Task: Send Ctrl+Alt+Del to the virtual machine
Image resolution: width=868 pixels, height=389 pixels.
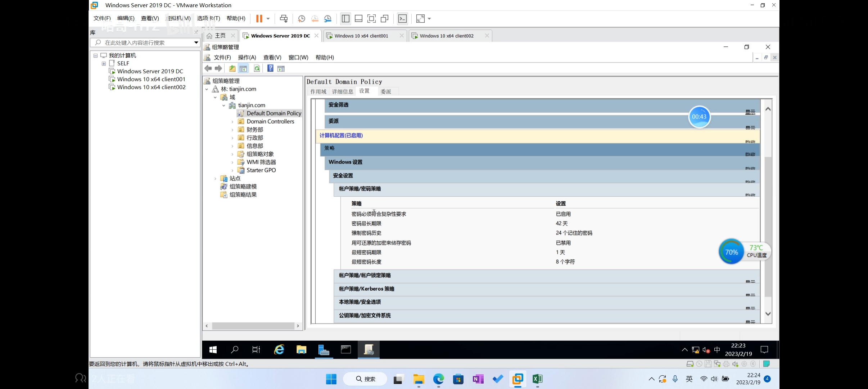Action: (284, 18)
